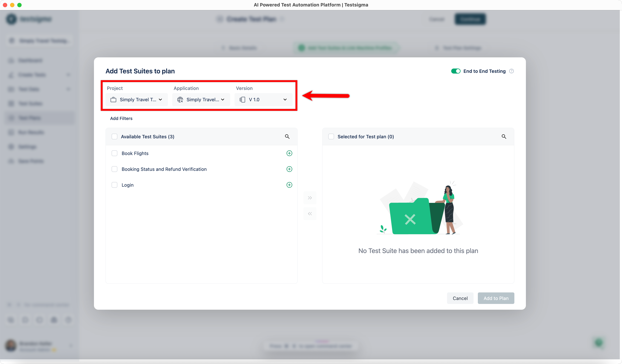Open search in the Available Test Suites panel
The image size is (622, 364).
click(287, 136)
